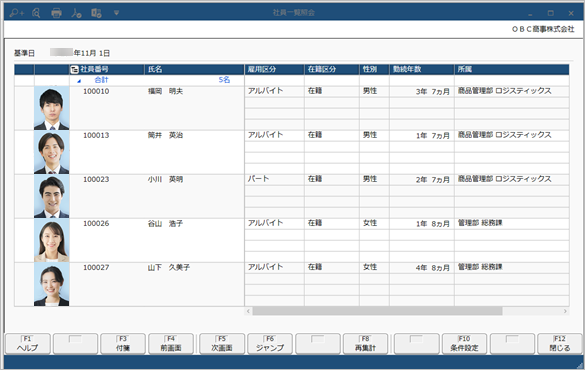
Task: Click the 合計 summary label
Action: pos(101,80)
